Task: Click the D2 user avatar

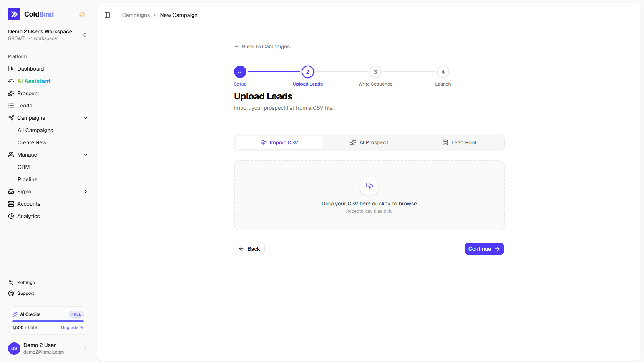Action: tap(14, 349)
